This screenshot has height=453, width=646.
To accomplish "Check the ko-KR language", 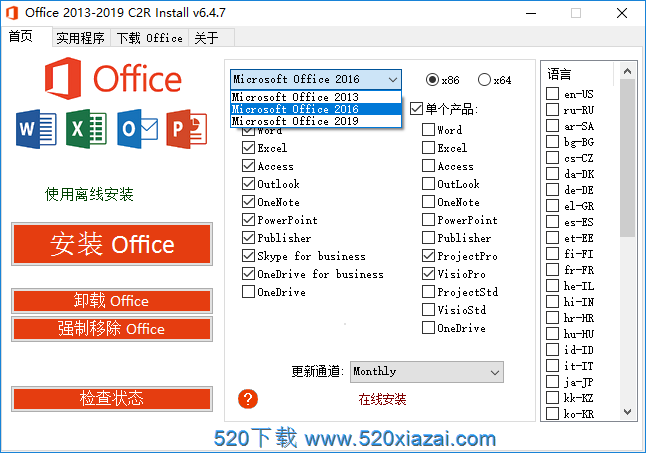I will pyautogui.click(x=552, y=413).
